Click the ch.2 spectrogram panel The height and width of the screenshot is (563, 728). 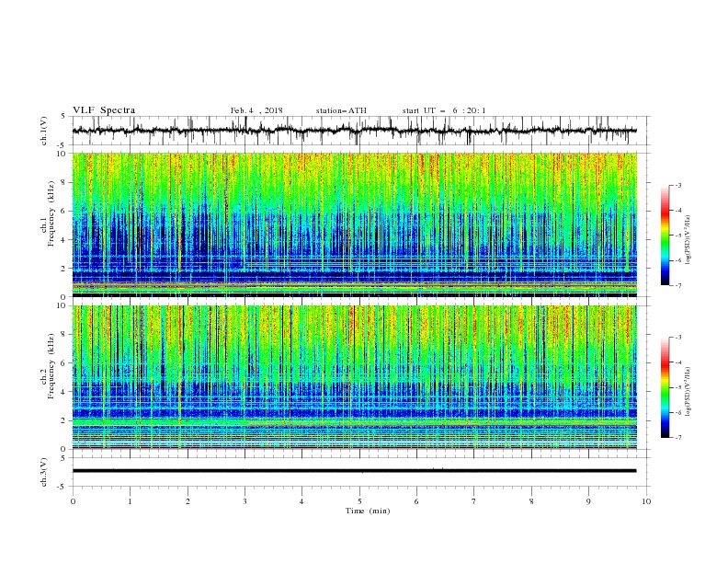[355, 377]
